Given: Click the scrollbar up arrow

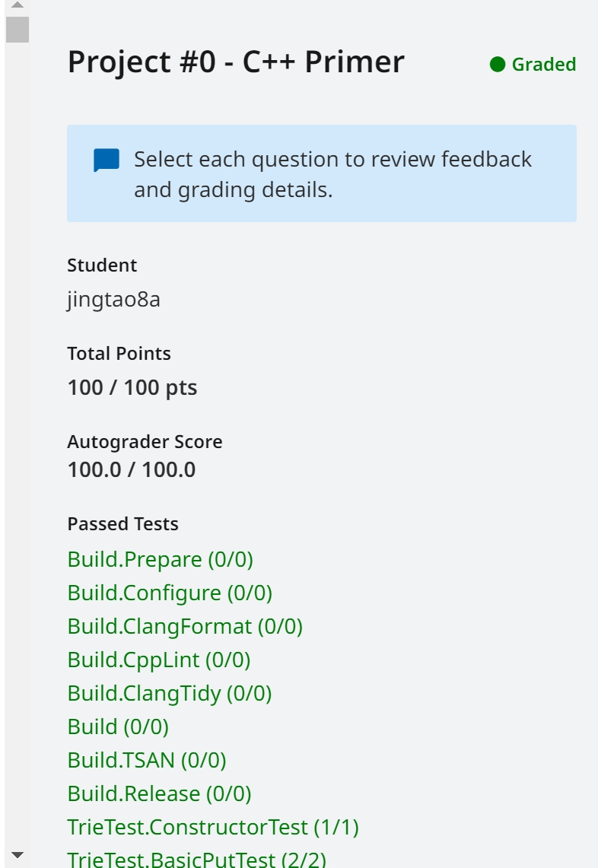Looking at the screenshot, I should point(17,5).
